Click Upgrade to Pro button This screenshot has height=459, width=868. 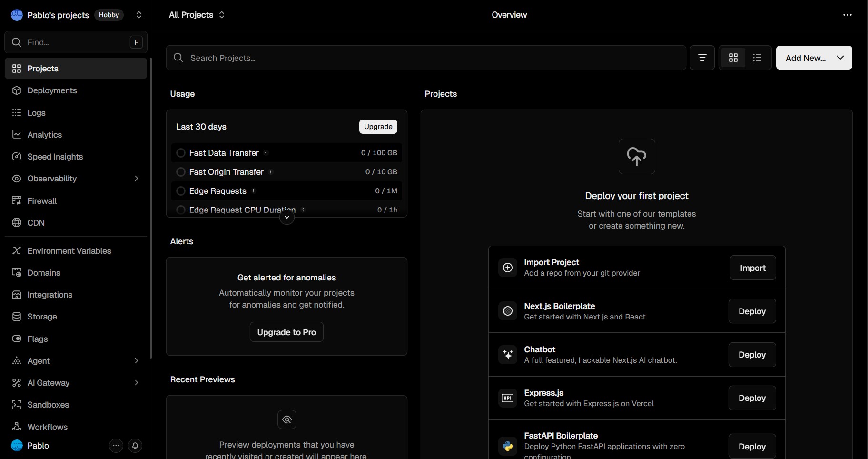286,332
